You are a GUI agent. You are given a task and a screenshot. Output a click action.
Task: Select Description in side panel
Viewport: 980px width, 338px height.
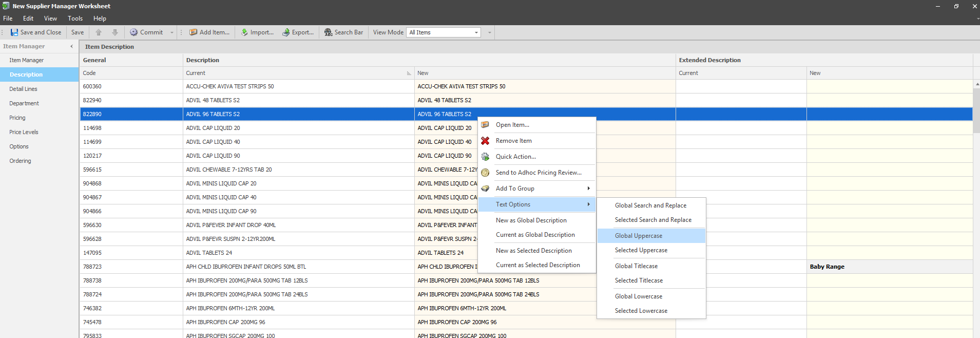click(x=39, y=74)
